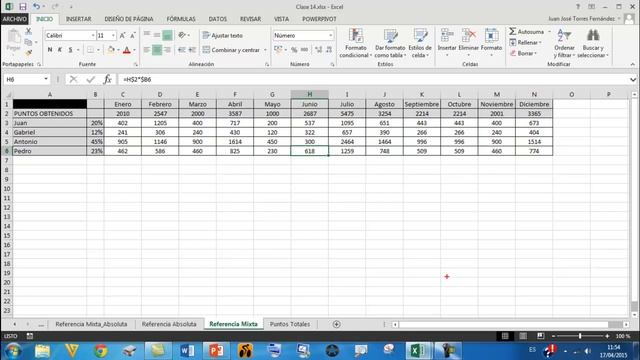The image size is (640, 360).
Task: Switch to DISEÑO DE PÁGINA tab
Action: pyautogui.click(x=129, y=19)
